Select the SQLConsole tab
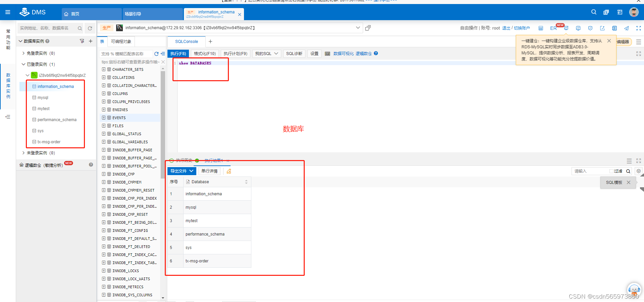644x302 pixels. [187, 42]
